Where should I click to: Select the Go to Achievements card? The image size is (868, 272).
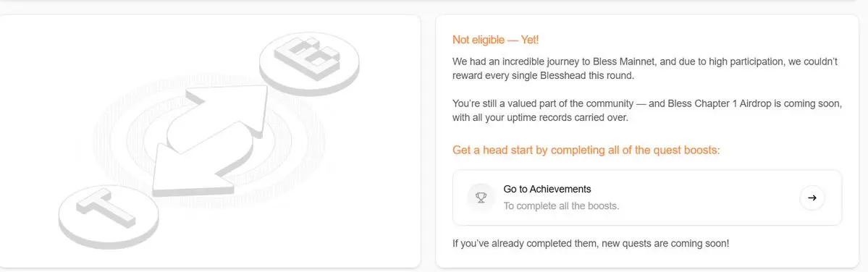point(647,197)
